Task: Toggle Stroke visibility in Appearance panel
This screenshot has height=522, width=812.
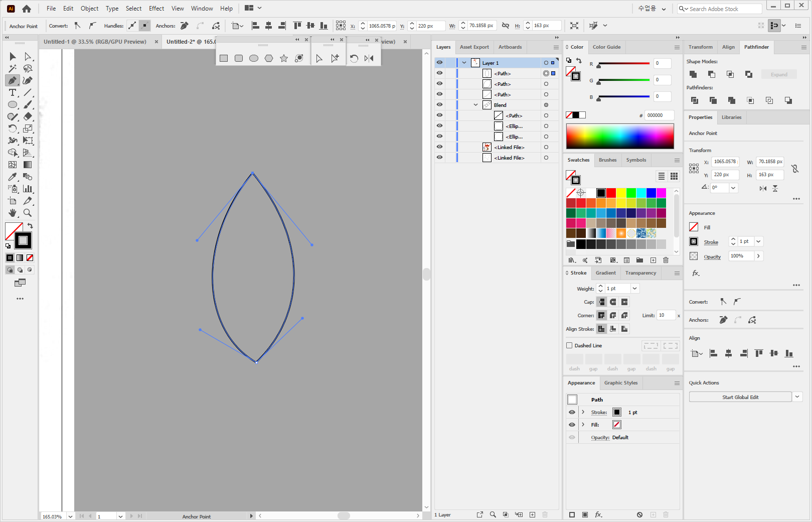Action: [x=572, y=412]
